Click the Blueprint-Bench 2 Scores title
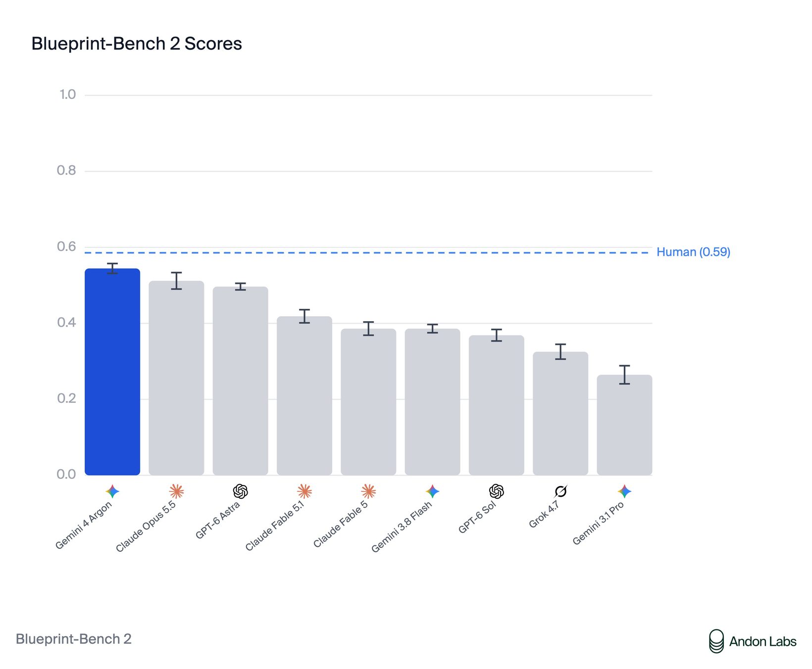This screenshot has height=669, width=812. click(x=137, y=44)
